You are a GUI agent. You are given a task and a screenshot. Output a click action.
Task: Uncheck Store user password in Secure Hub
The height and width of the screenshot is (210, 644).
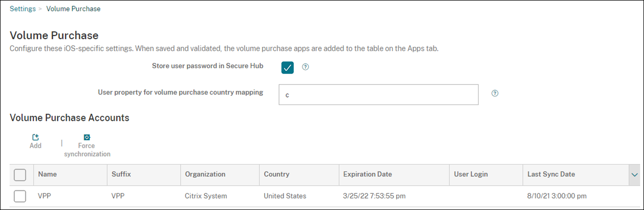(x=287, y=67)
